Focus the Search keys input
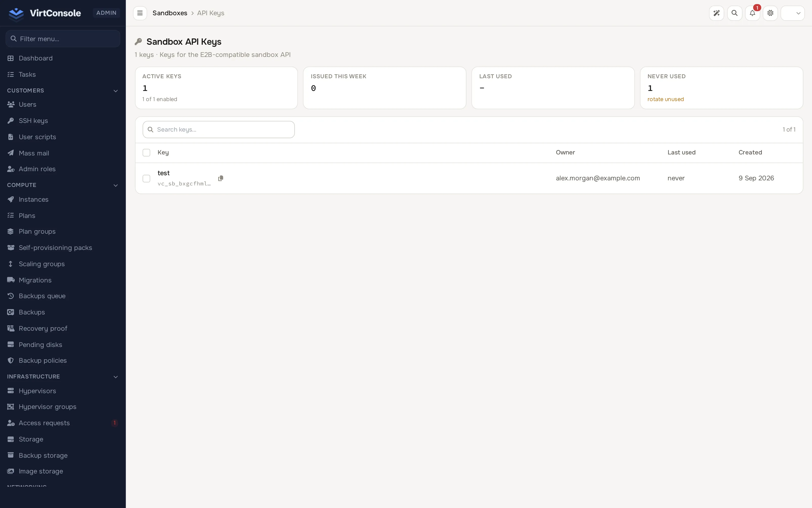The height and width of the screenshot is (508, 812). [x=218, y=129]
